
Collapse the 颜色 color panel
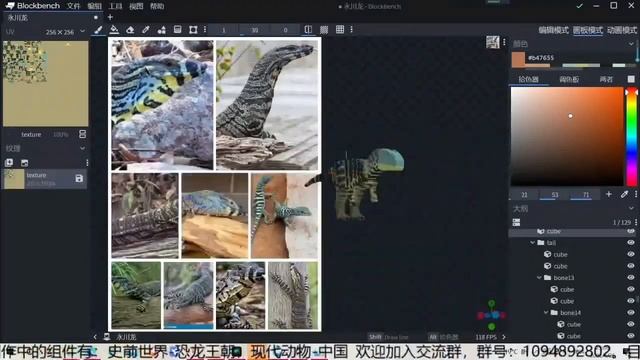pyautogui.click(x=631, y=44)
